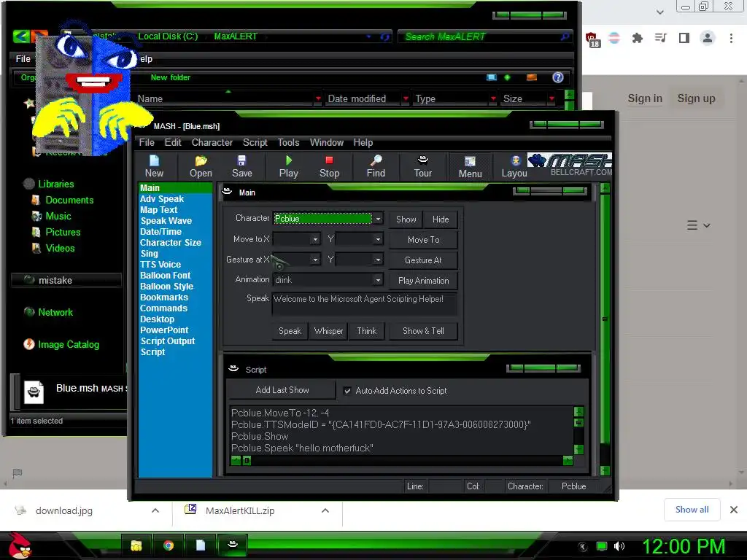
Task: Stop playback with the red Stop icon
Action: coord(329,166)
